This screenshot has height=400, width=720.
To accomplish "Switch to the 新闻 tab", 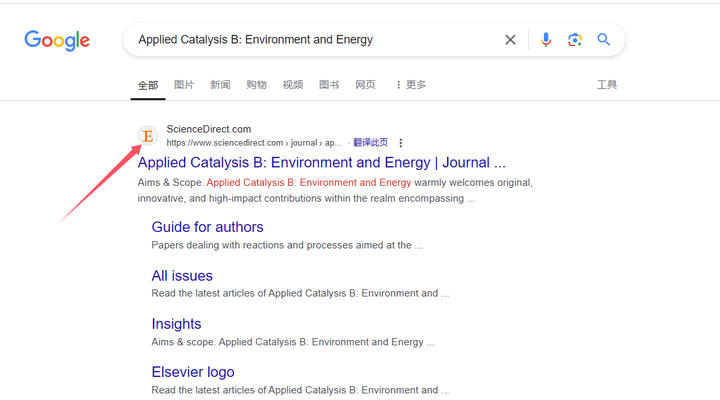I will point(220,85).
